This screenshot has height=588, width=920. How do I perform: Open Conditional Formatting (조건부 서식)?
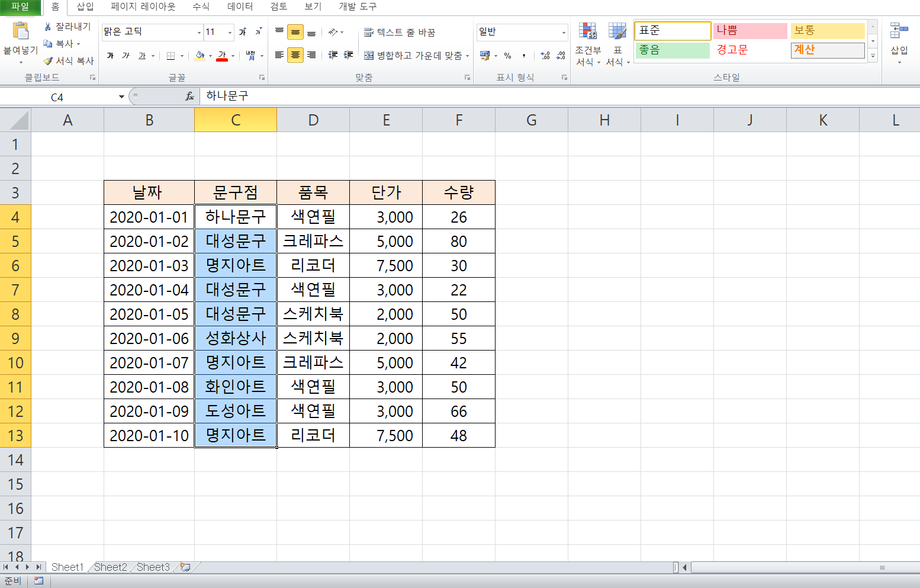pyautogui.click(x=588, y=44)
